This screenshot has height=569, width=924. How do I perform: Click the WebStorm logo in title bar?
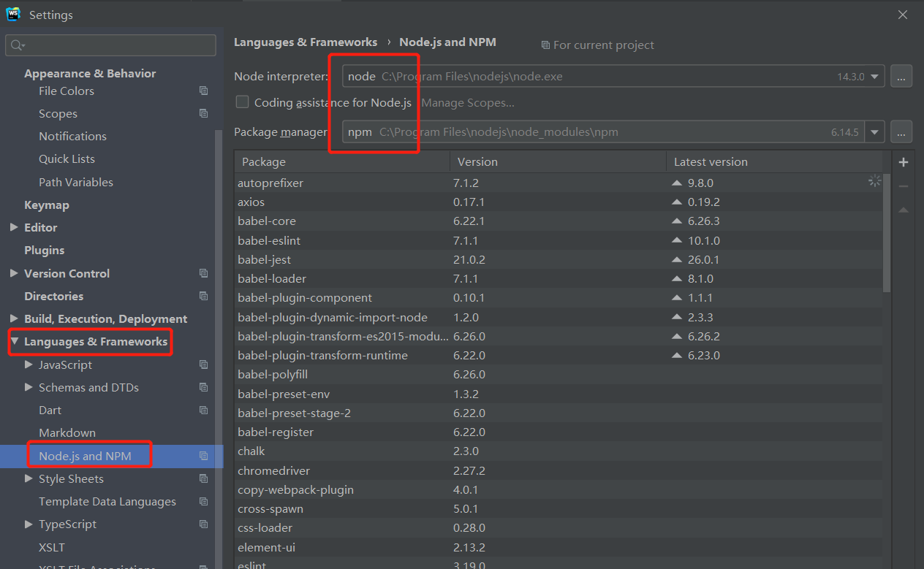13,14
